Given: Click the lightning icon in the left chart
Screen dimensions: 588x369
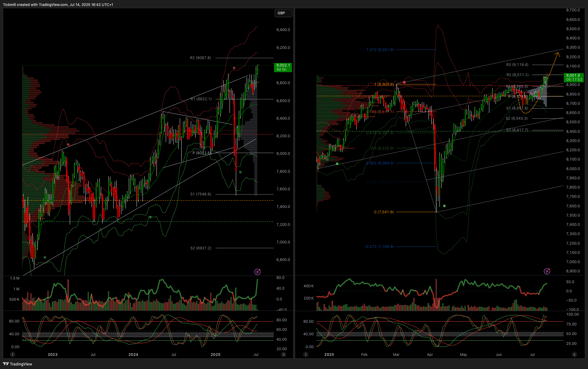Looking at the screenshot, I should click(x=257, y=272).
